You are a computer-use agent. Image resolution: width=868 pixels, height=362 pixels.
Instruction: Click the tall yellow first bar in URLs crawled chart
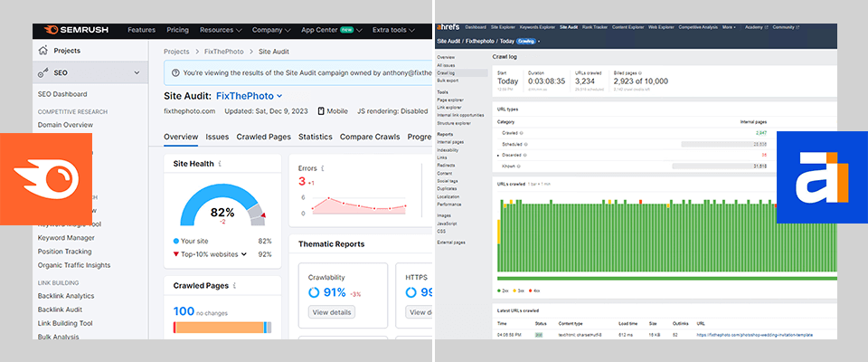(499, 231)
